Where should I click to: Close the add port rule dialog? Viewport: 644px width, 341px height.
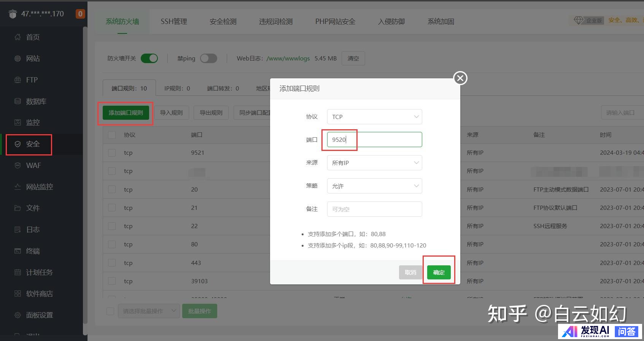(460, 78)
